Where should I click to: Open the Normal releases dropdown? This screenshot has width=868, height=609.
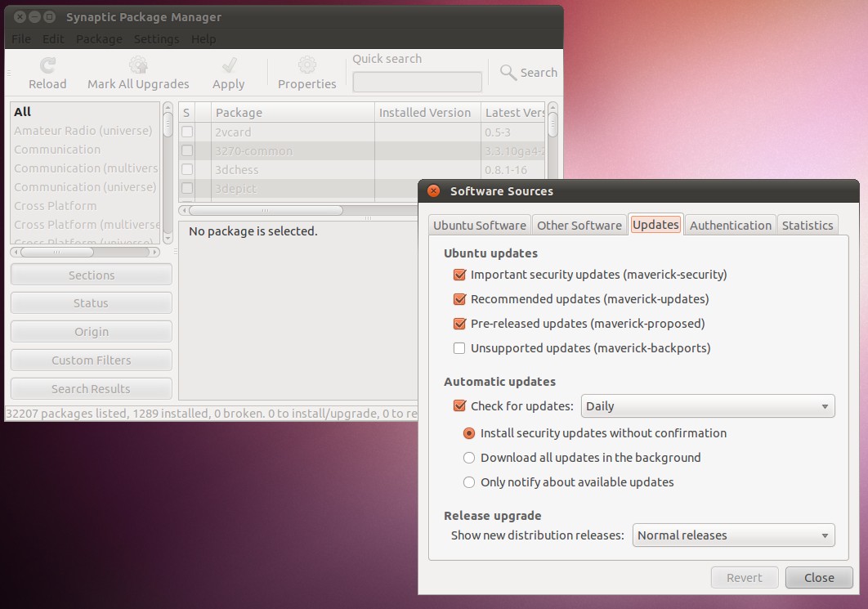(x=733, y=535)
